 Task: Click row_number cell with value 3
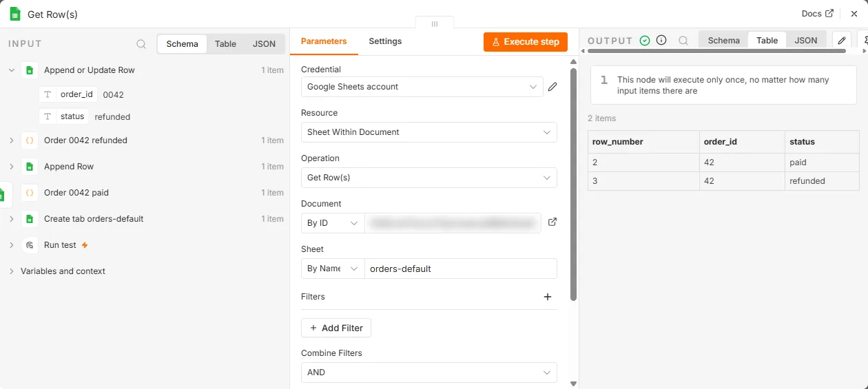643,181
